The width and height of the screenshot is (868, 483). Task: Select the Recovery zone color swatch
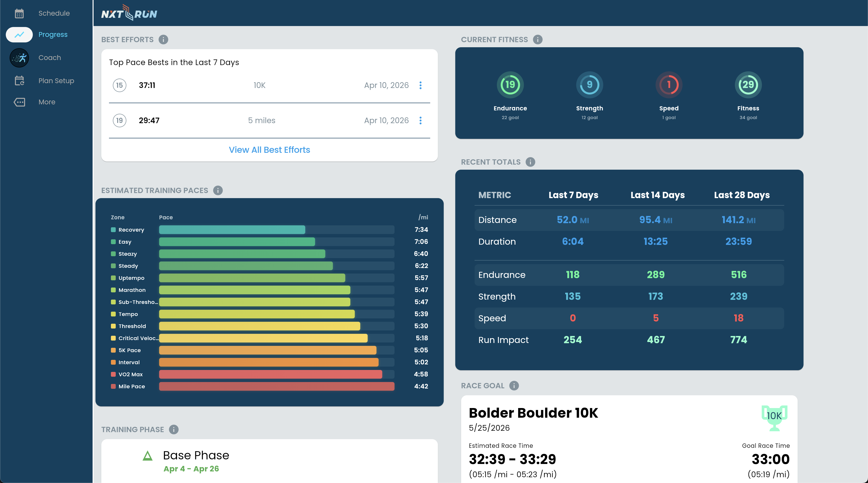(x=114, y=230)
